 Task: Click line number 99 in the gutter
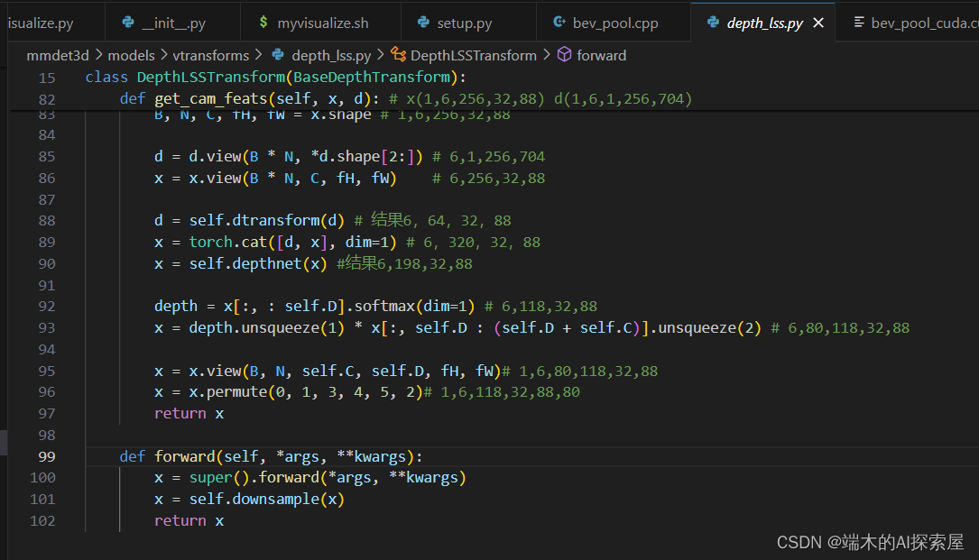point(47,456)
